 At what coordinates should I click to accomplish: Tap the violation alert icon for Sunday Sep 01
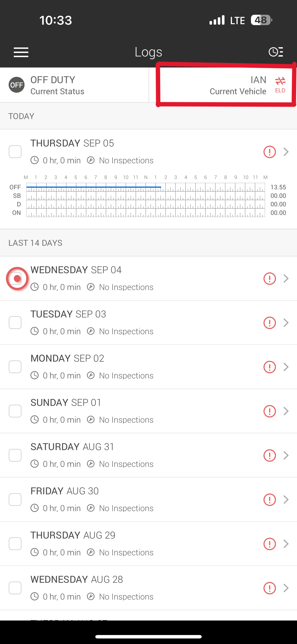tap(270, 411)
